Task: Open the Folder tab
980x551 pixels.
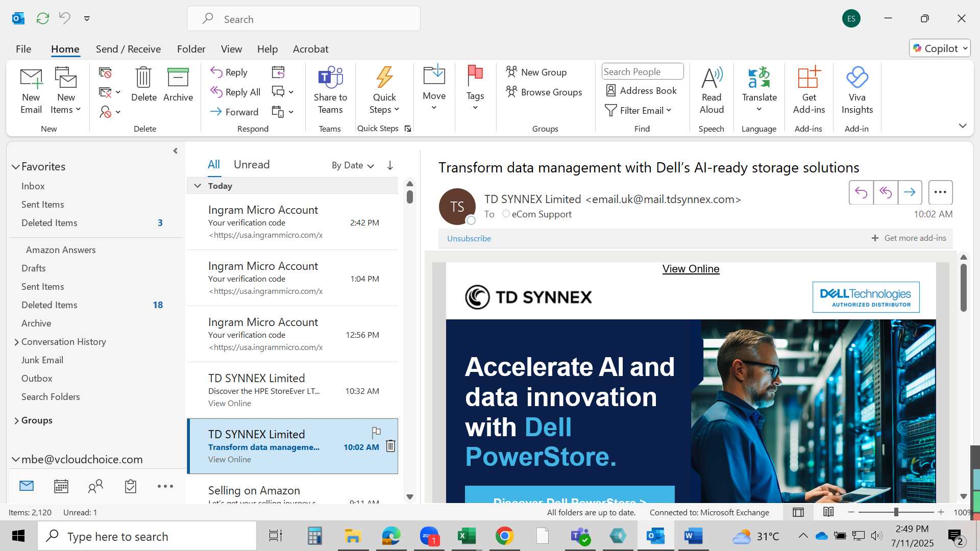Action: pyautogui.click(x=191, y=49)
